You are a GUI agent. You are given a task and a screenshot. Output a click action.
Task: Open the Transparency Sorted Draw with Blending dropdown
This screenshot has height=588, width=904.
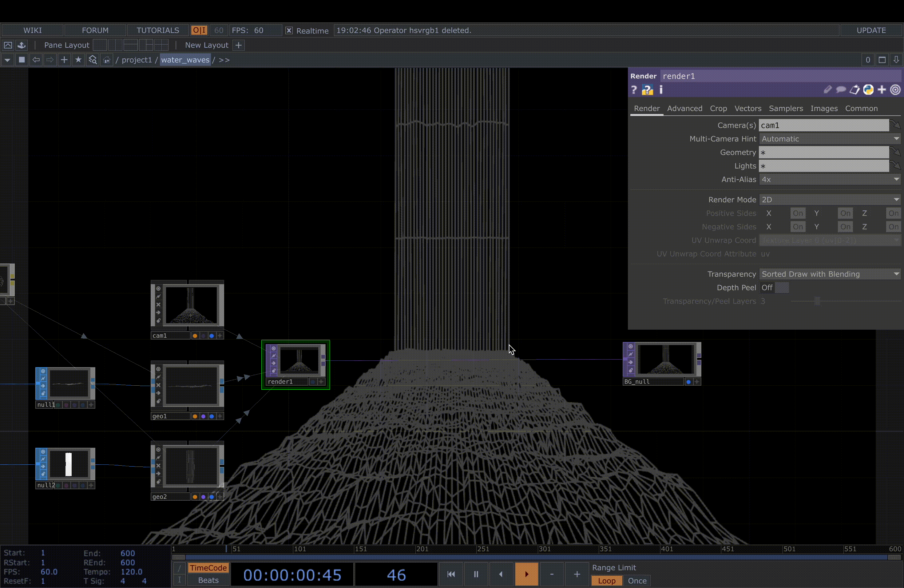[x=830, y=273]
